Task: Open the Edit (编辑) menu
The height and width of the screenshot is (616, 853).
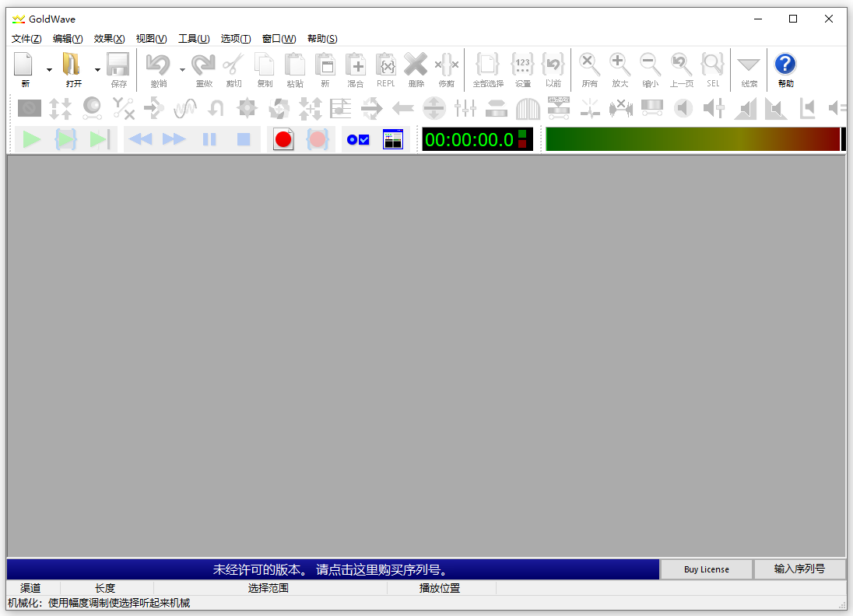Action: point(68,39)
